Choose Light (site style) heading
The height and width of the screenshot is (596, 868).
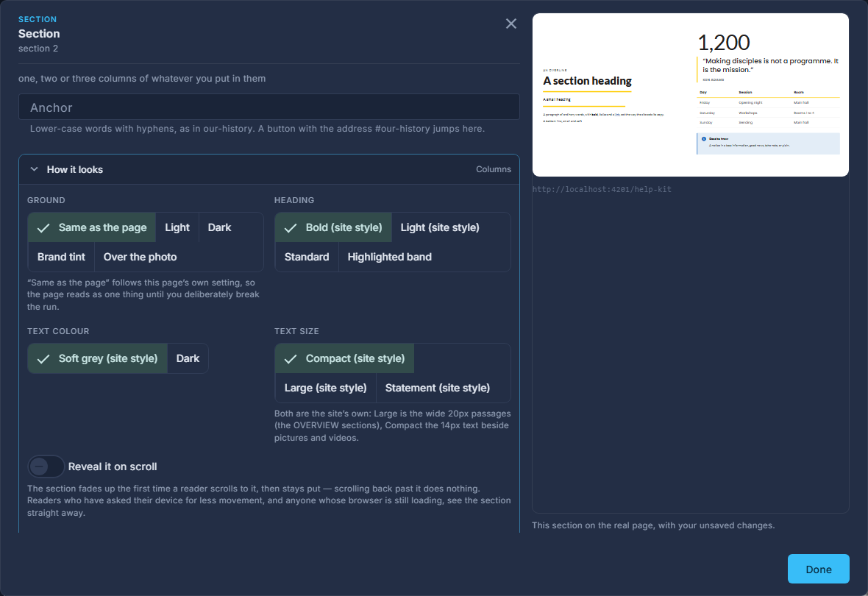(440, 227)
